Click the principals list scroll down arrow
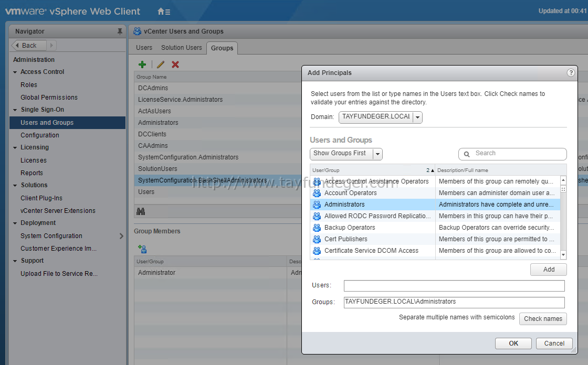Screen dimensions: 588x365 563,255
